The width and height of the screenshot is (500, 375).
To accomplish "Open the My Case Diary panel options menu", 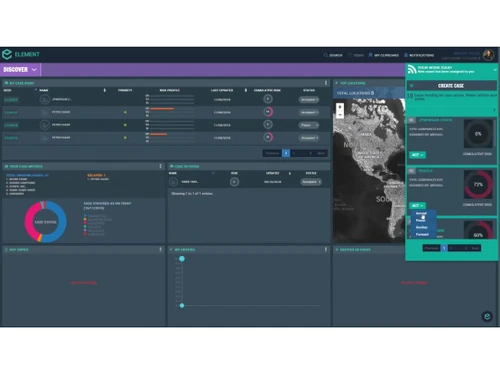I will 326,83.
